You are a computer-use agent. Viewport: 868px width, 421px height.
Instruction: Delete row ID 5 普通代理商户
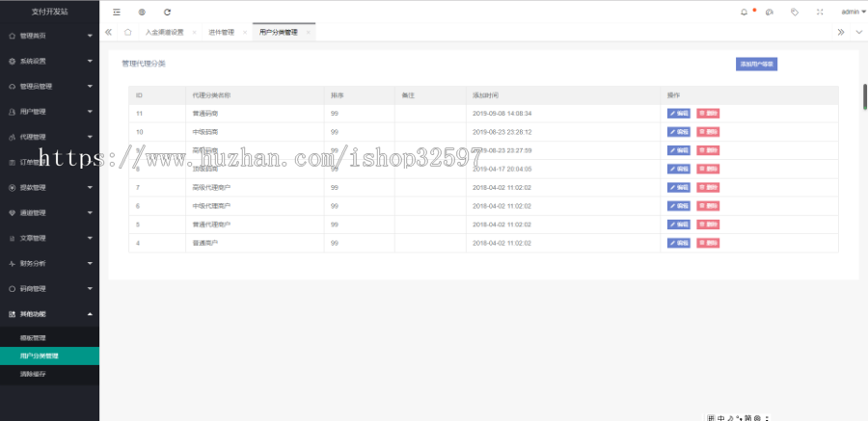pos(708,224)
